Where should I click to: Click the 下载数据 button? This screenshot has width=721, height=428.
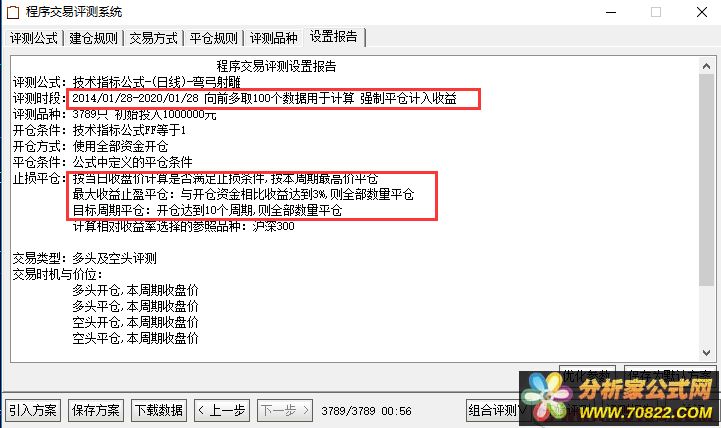click(x=159, y=410)
